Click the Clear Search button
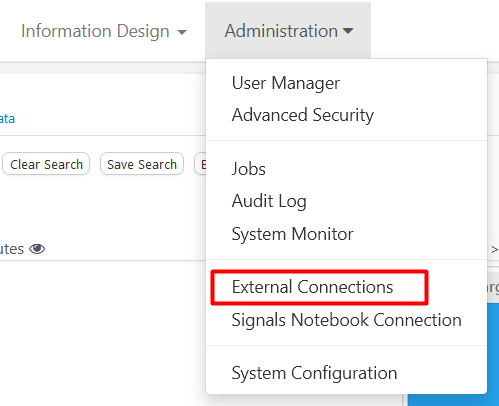Image resolution: width=499 pixels, height=406 pixels. 46,164
